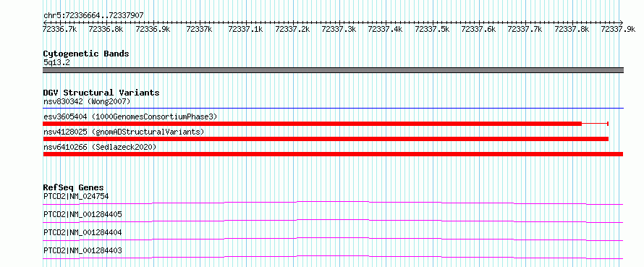The image size is (644, 267).
Task: Click the 5q13.2 band label
Action: [x=56, y=62]
